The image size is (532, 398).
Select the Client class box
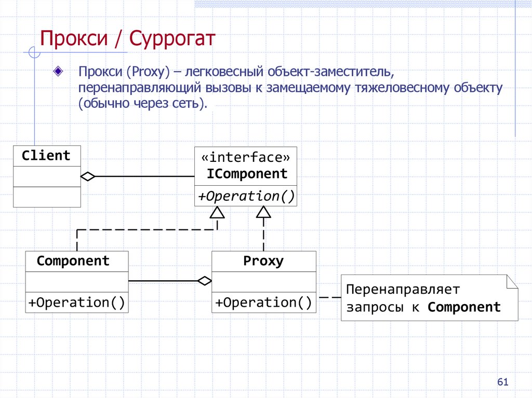tap(47, 155)
